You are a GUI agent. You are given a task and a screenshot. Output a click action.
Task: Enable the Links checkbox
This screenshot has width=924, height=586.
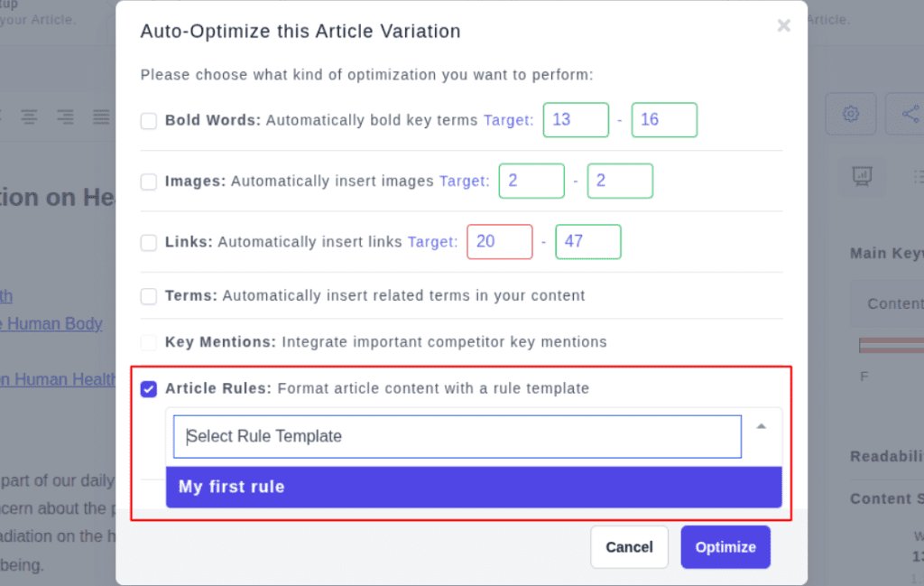coord(149,242)
